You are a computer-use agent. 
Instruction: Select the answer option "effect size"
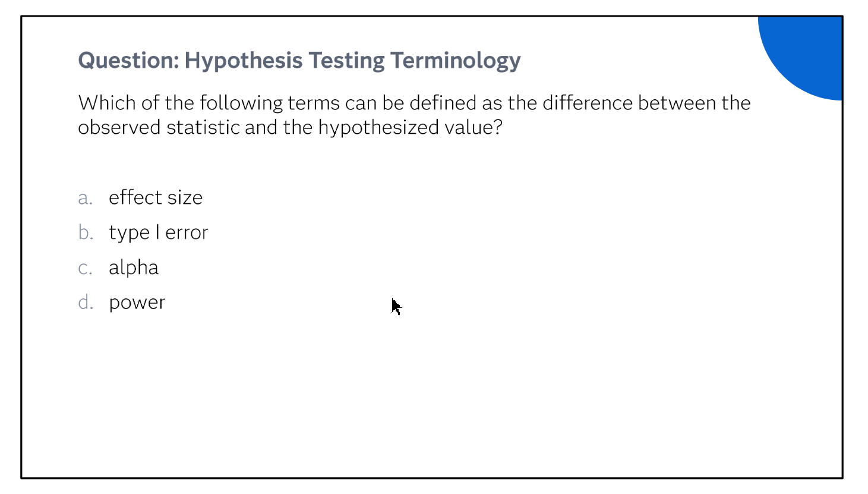pos(156,197)
